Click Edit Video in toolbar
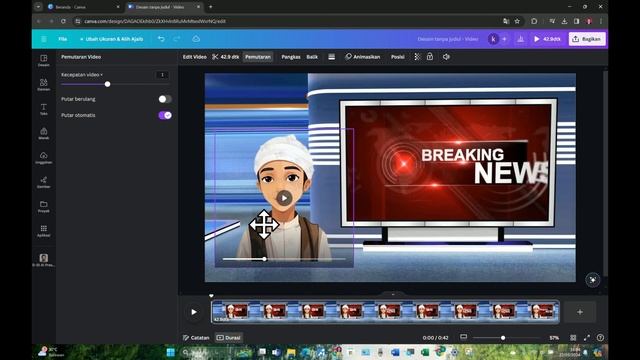640x360 pixels. (x=195, y=57)
